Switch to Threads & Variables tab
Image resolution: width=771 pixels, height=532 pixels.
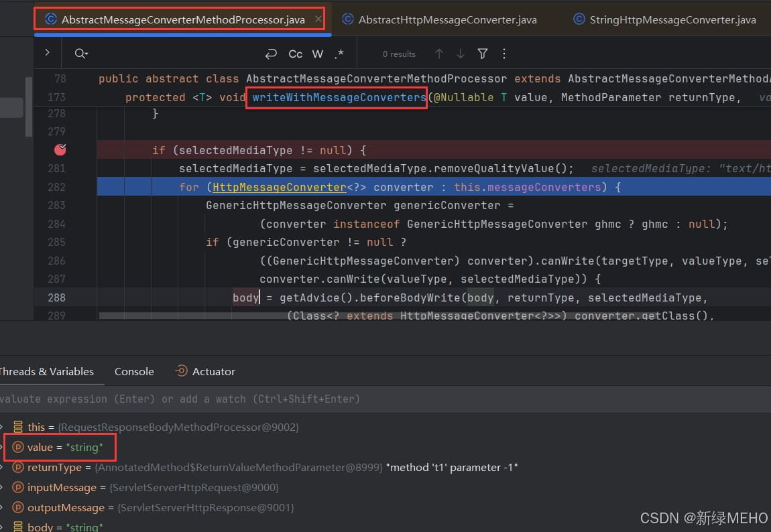[47, 371]
